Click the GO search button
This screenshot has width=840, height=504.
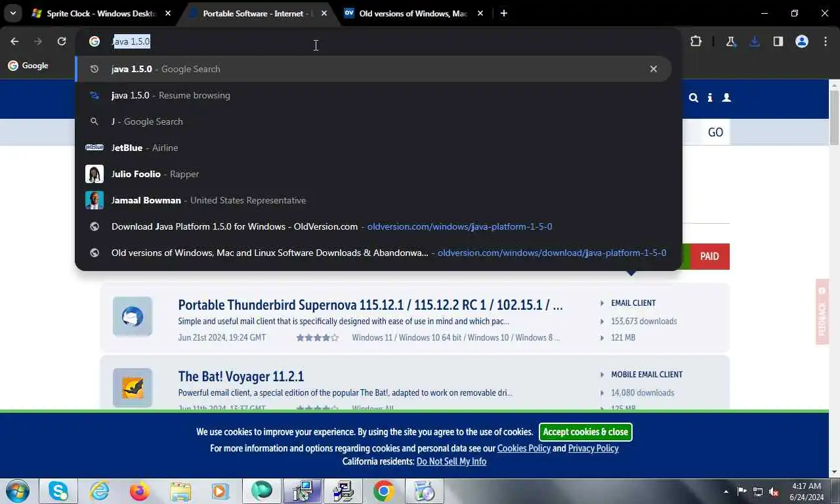(x=715, y=133)
